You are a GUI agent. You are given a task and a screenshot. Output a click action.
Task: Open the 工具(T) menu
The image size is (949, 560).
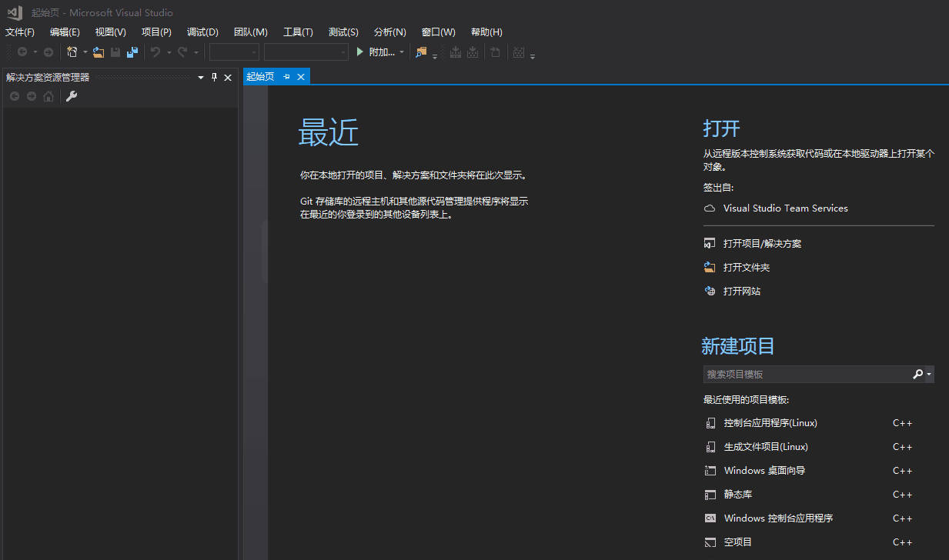(298, 32)
